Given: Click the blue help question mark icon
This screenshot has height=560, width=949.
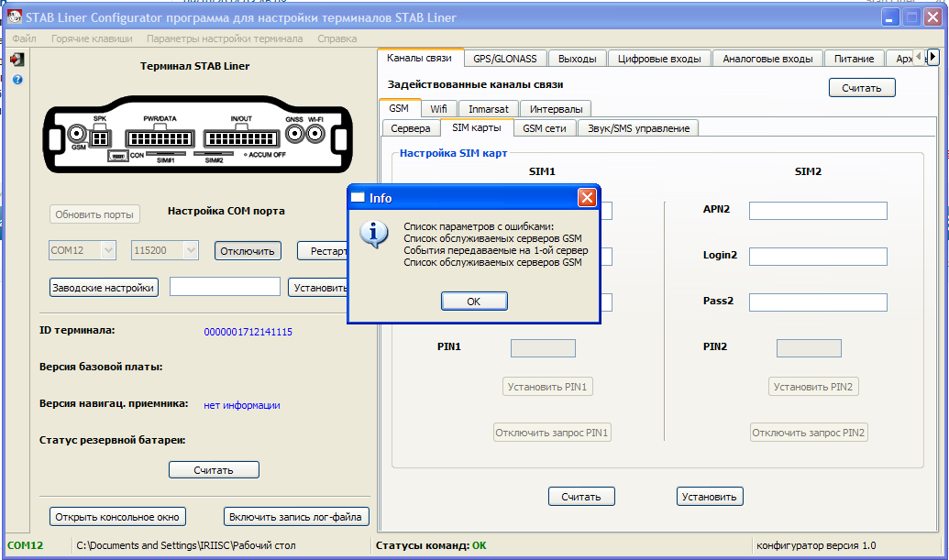Looking at the screenshot, I should tap(17, 80).
